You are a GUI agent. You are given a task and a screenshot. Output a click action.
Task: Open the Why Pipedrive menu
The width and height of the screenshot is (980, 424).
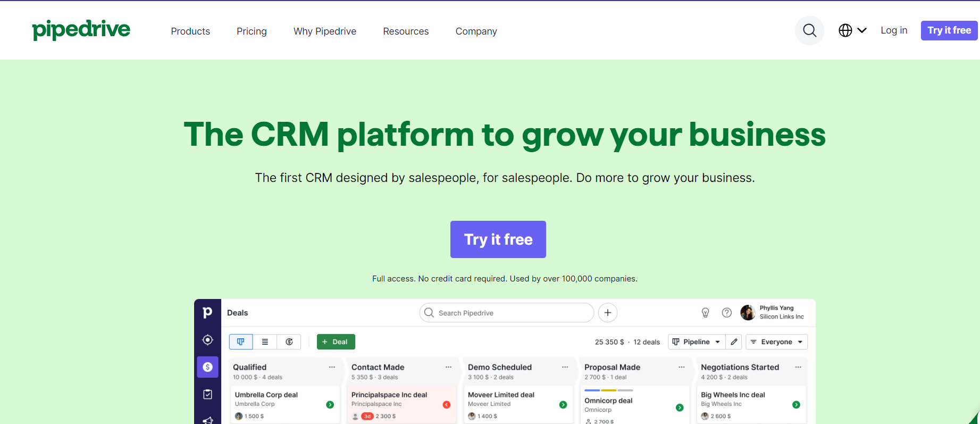click(x=325, y=31)
